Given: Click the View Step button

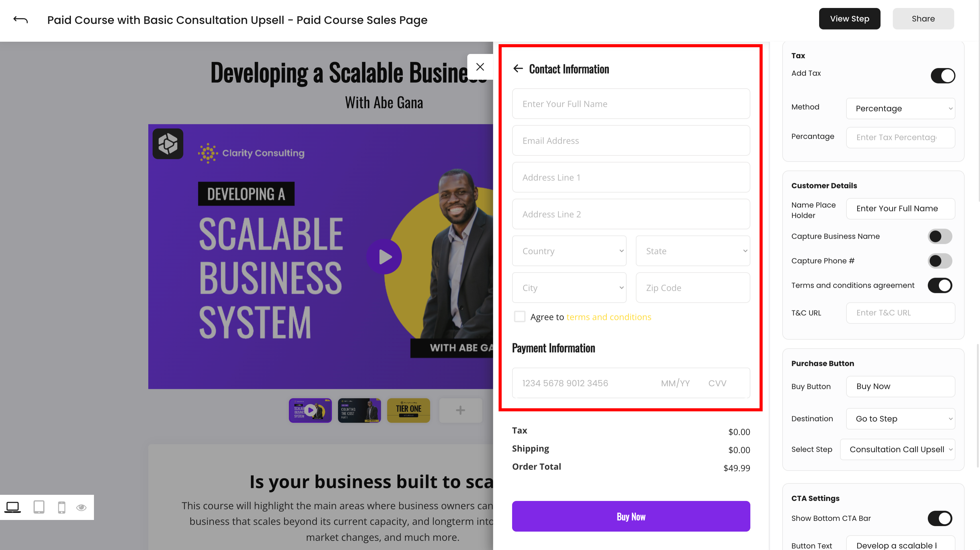Looking at the screenshot, I should [x=850, y=18].
